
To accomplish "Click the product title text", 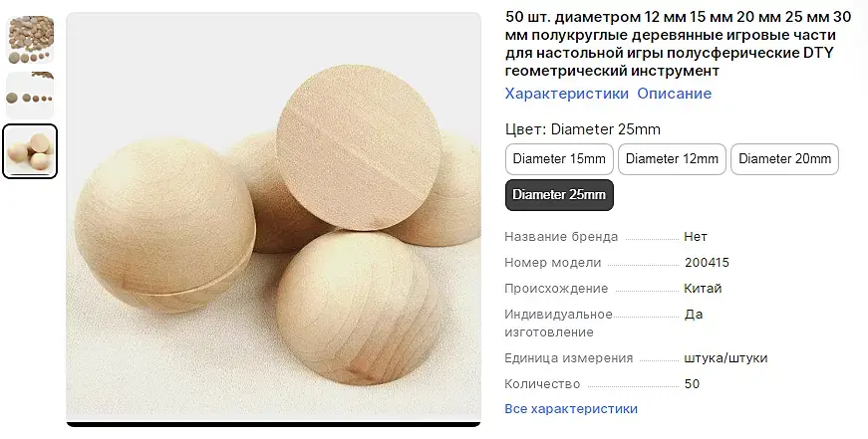I will click(678, 44).
